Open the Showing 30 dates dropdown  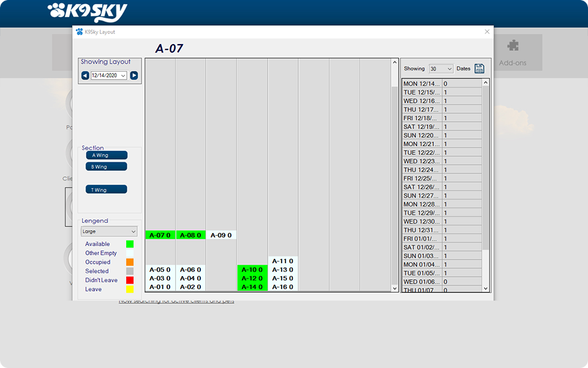click(441, 69)
